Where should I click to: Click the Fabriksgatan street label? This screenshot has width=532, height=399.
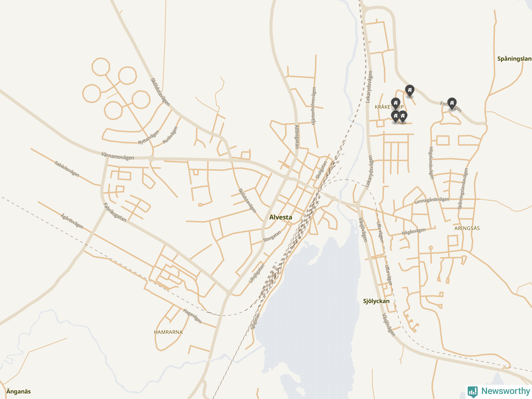coord(115,212)
